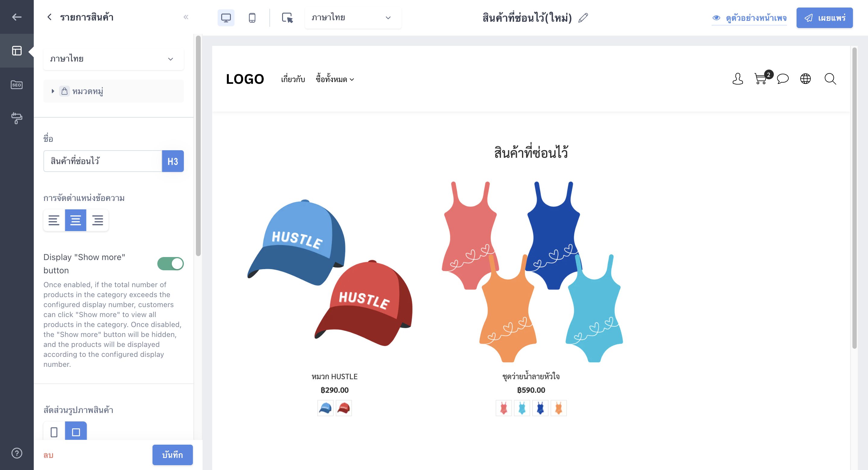The width and height of the screenshot is (868, 470).
Task: Click the หมวก HUSTLE product name
Action: pyautogui.click(x=334, y=376)
